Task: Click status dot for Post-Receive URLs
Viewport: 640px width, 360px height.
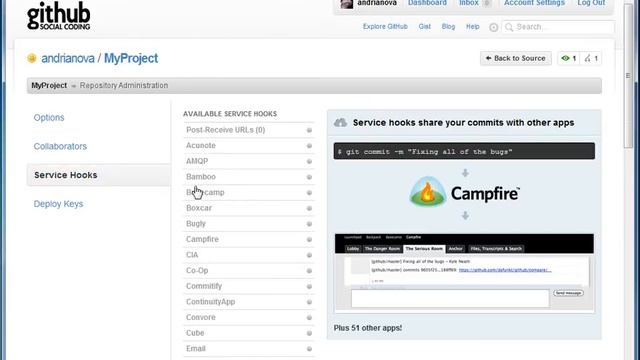Action: point(309,130)
